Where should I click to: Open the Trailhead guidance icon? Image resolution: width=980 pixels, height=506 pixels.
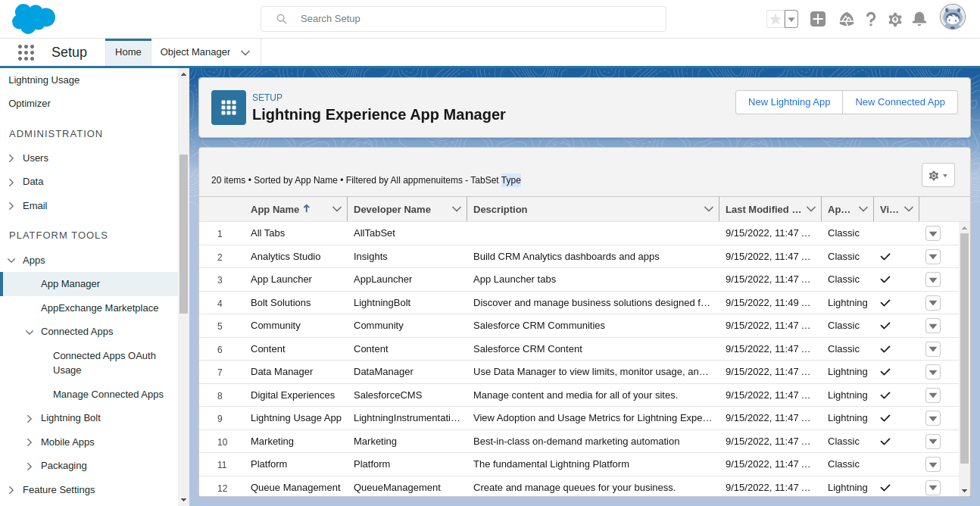point(847,19)
